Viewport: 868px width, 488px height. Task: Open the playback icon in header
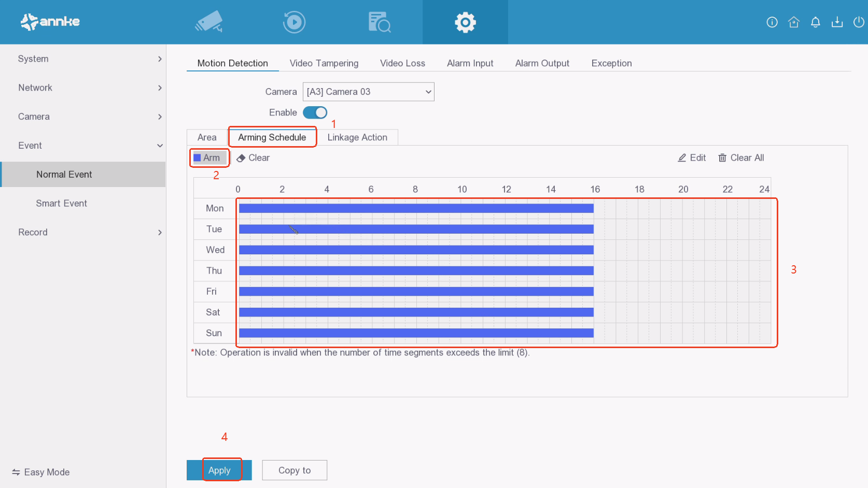(294, 22)
